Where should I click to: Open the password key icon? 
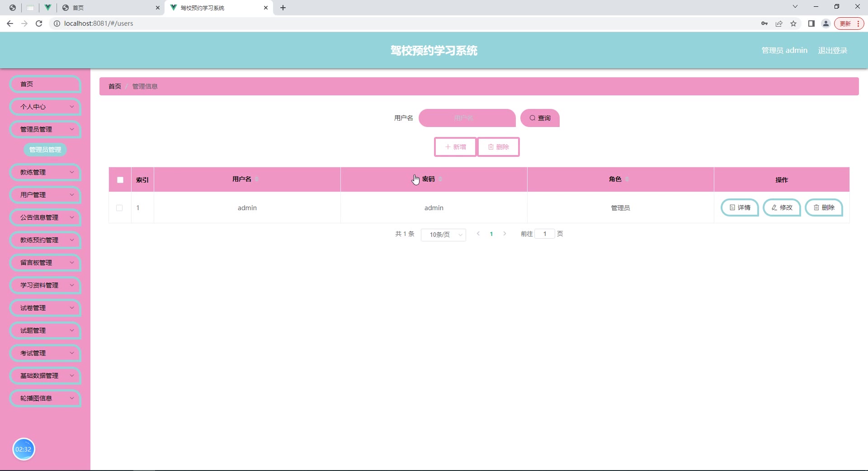pyautogui.click(x=764, y=24)
